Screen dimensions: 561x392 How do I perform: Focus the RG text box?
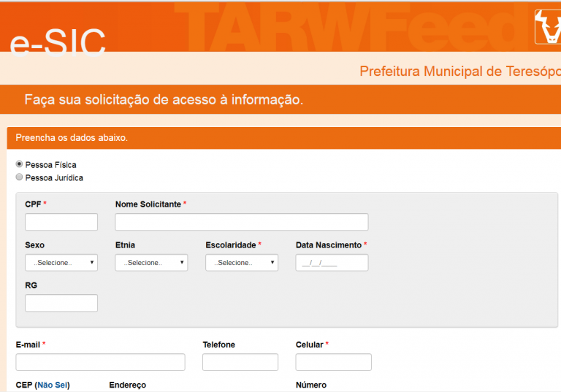click(x=61, y=303)
